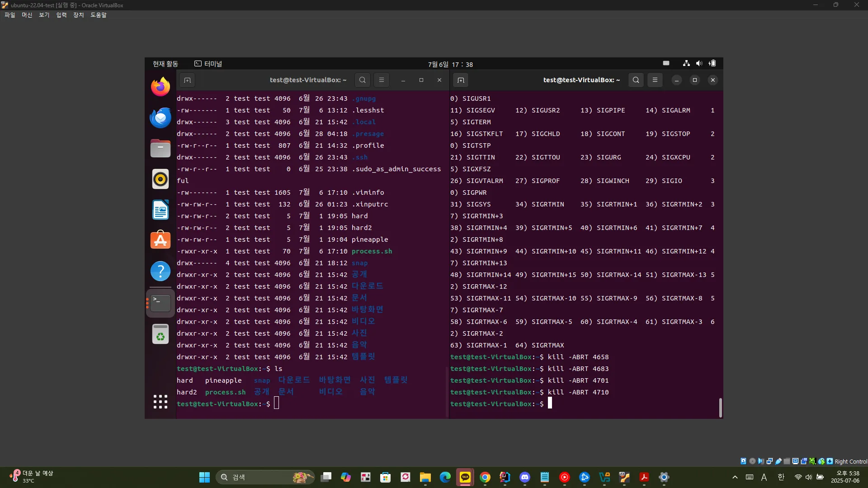This screenshot has width=868, height=488.
Task: Click the search icon in left terminal
Action: point(363,80)
